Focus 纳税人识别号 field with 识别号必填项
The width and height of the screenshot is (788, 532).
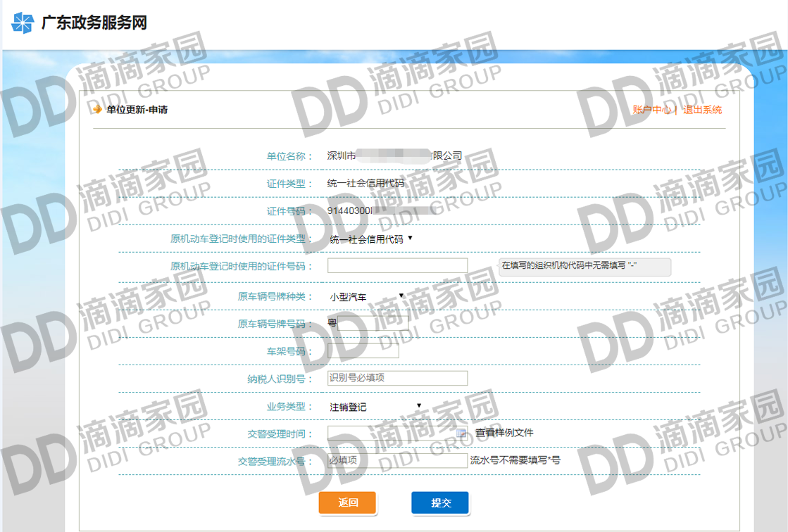point(397,378)
